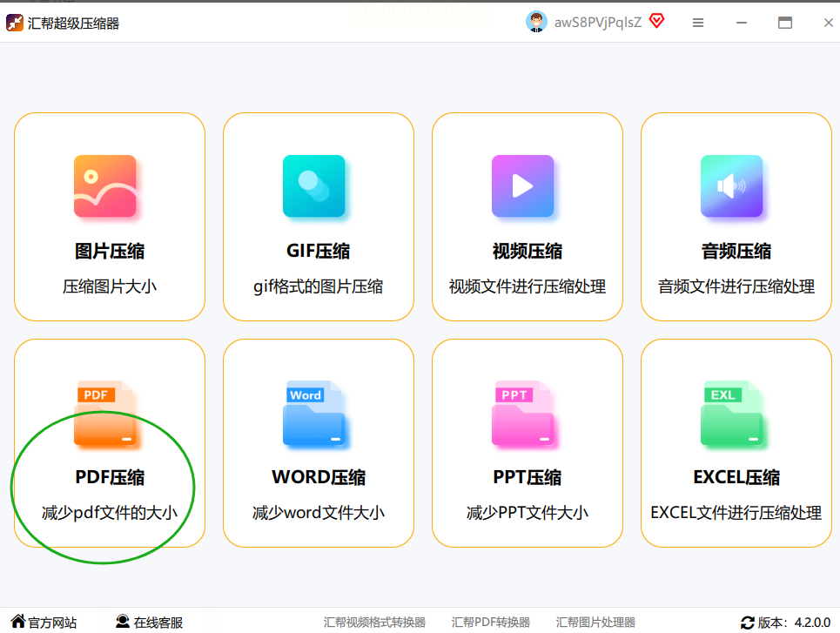Select the EXL folder icon
This screenshot has height=633, width=840.
click(732, 414)
